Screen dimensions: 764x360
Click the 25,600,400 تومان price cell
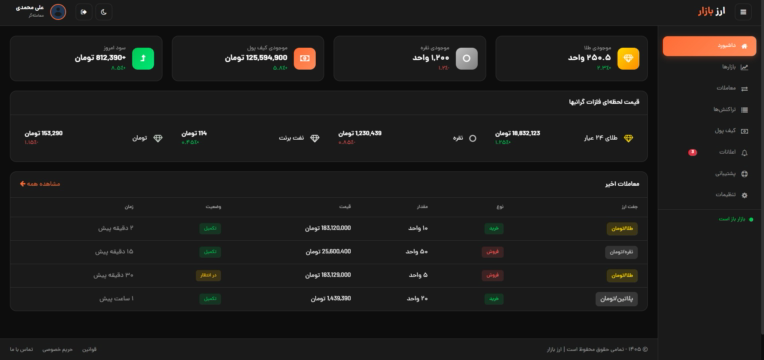coord(328,252)
